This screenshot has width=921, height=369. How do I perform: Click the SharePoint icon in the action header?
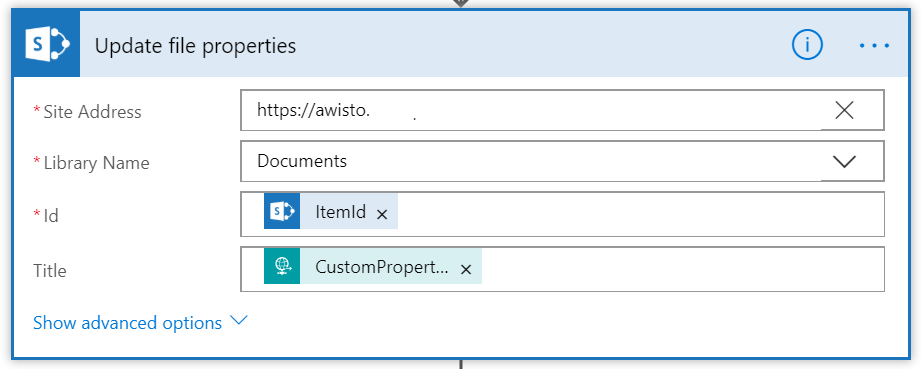coord(47,45)
